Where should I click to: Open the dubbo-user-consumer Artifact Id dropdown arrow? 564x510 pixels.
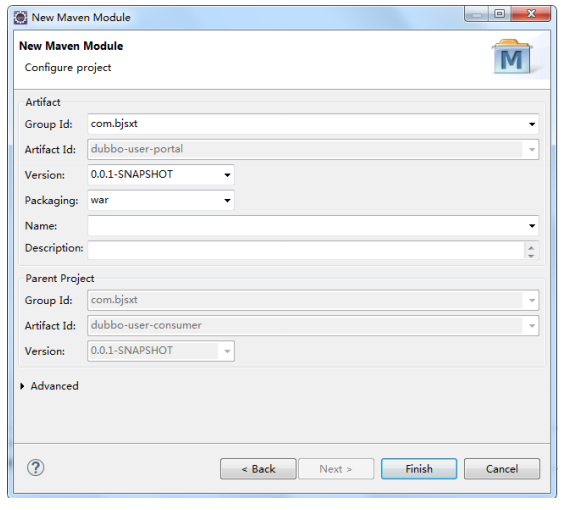532,326
